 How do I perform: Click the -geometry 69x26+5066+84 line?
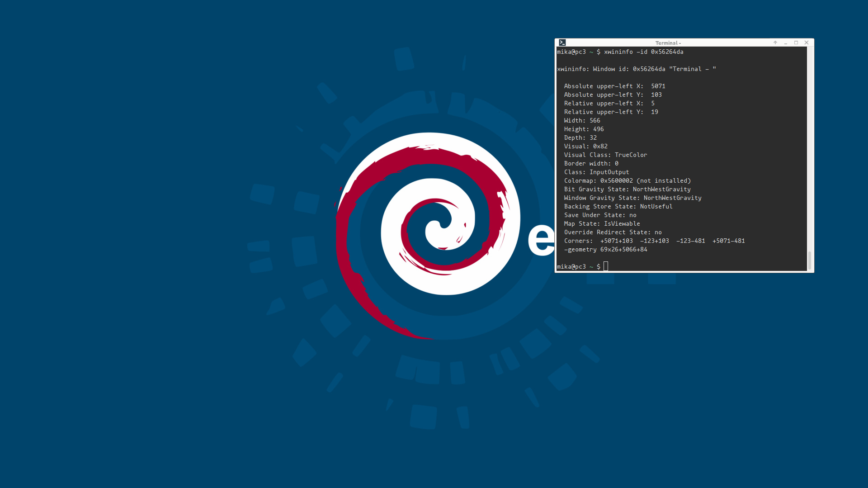pyautogui.click(x=605, y=250)
